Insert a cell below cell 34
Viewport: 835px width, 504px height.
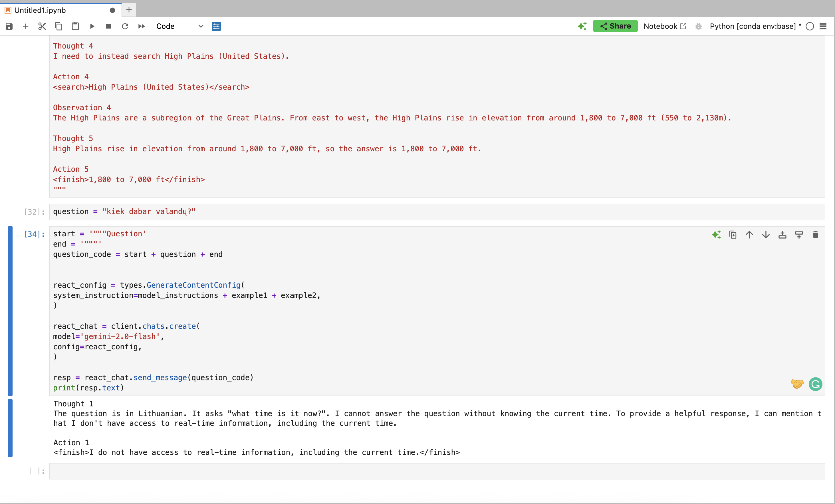click(799, 235)
